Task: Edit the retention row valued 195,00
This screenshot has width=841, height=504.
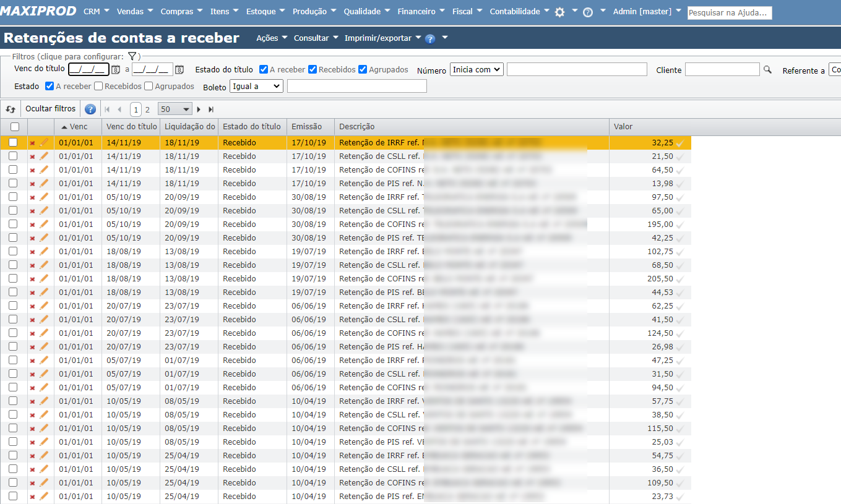Action: coord(44,224)
